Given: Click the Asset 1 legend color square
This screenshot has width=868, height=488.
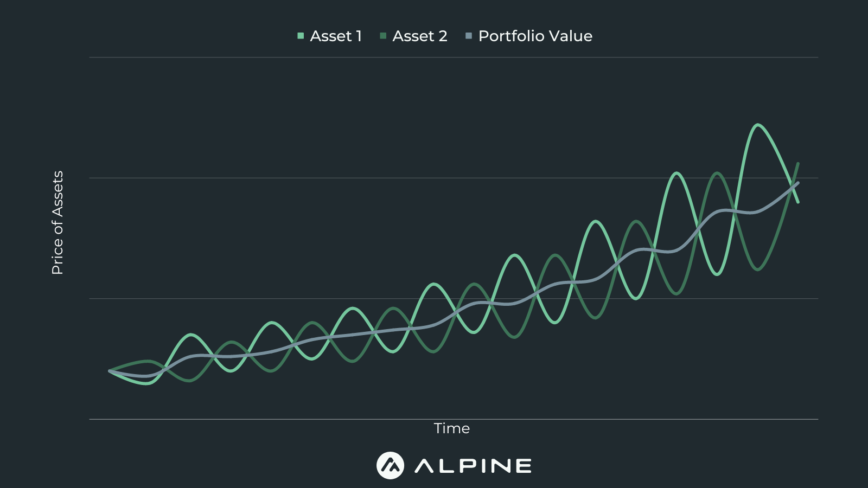Looking at the screenshot, I should [x=301, y=36].
